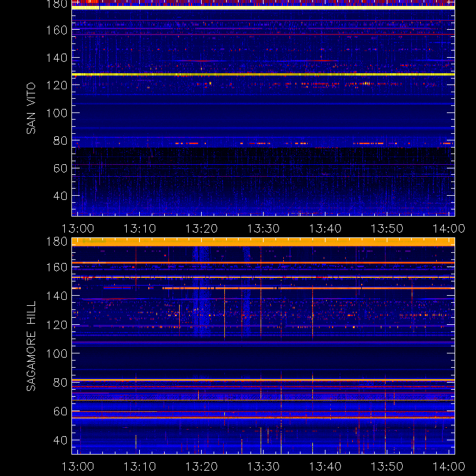Click 13:40 time label under SAGAMORE HILL plot
This screenshot has width=476, height=476.
(325, 466)
